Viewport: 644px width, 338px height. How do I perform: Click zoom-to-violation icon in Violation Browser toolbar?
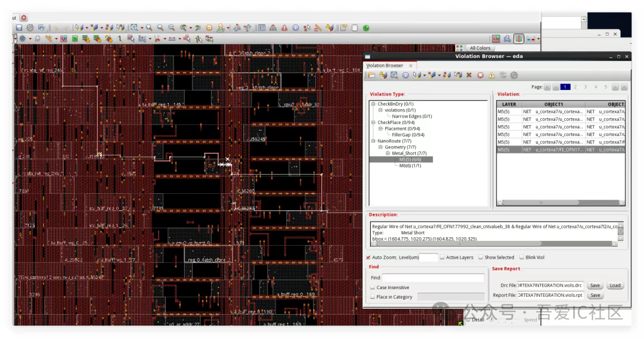(x=394, y=75)
